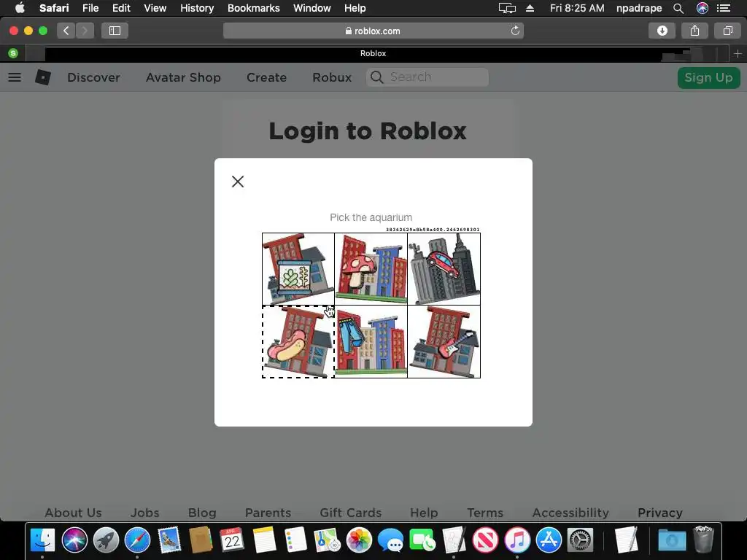Open App Store from the Dock

click(x=549, y=540)
